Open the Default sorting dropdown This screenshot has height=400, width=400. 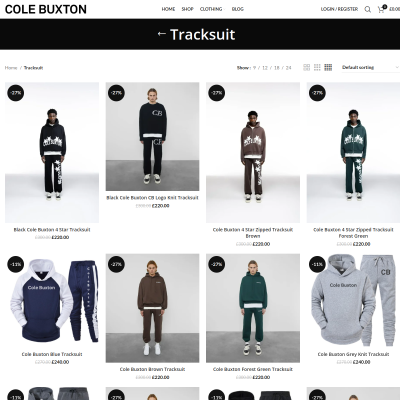(x=370, y=67)
